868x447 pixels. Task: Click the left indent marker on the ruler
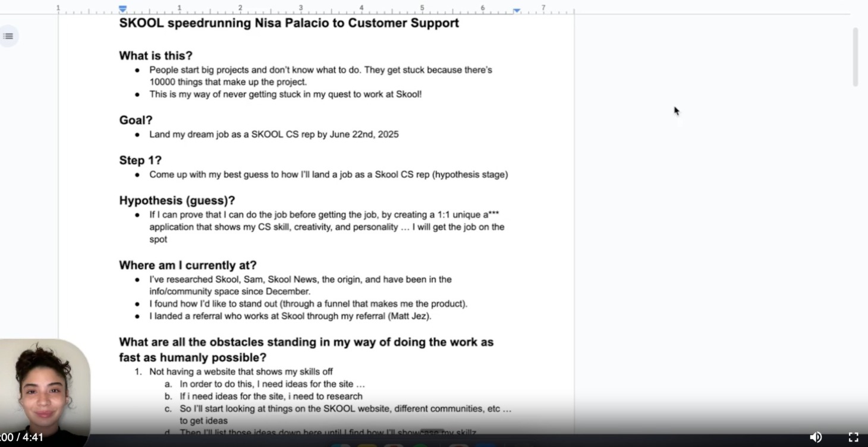click(x=122, y=10)
